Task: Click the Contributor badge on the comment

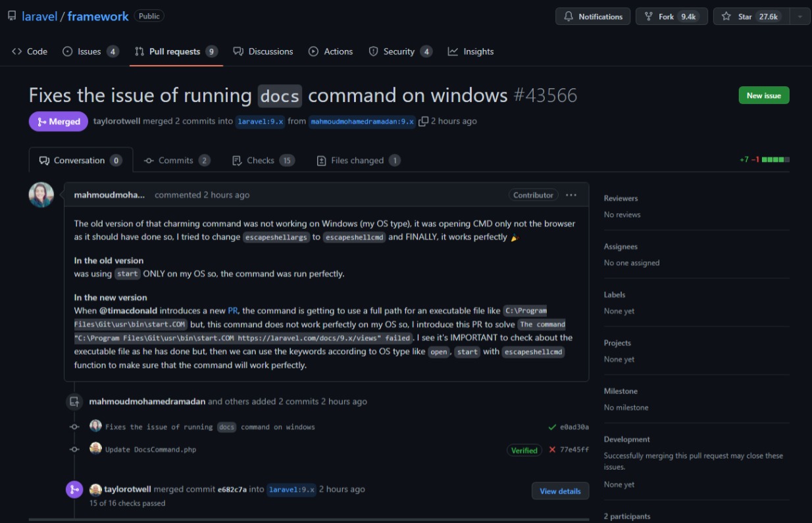Action: coord(533,195)
